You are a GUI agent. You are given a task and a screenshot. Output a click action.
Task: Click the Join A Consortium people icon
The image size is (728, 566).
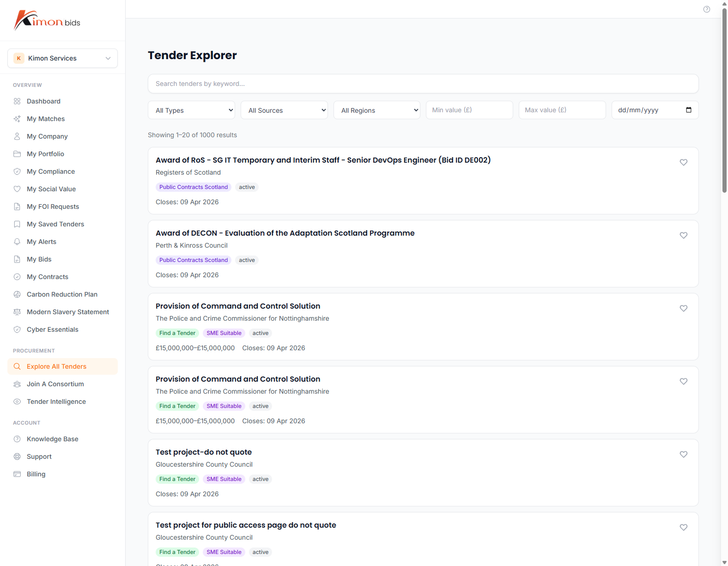click(x=17, y=384)
